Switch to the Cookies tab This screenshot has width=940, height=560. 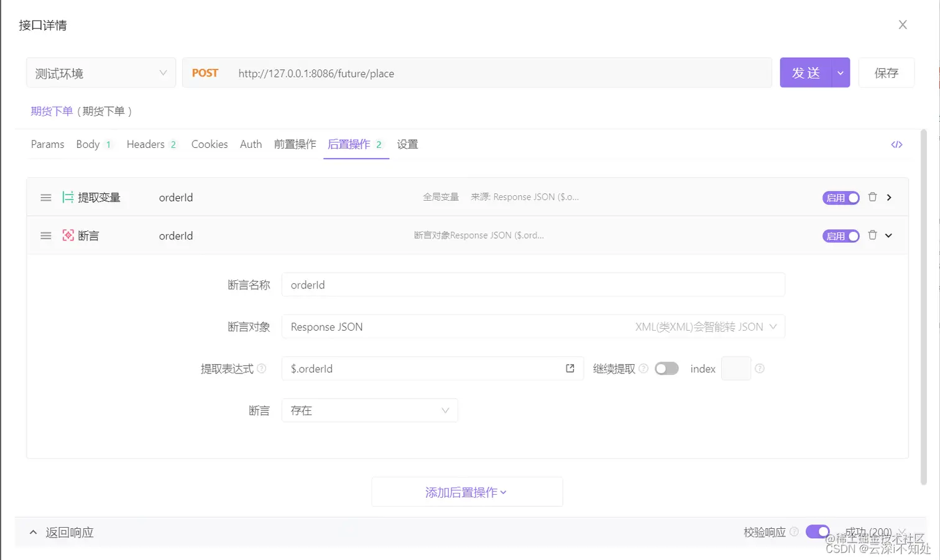(x=210, y=144)
